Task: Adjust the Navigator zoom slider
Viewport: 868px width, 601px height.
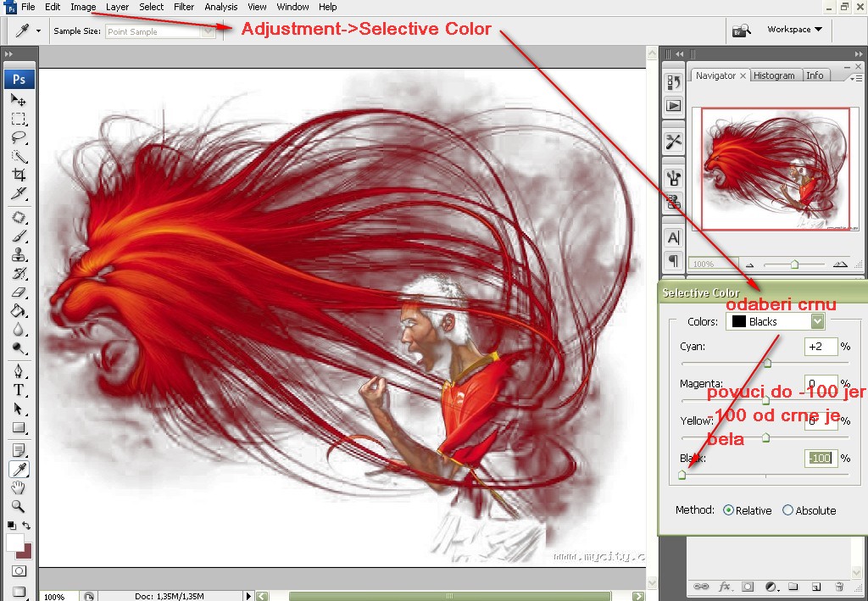Action: 794,264
